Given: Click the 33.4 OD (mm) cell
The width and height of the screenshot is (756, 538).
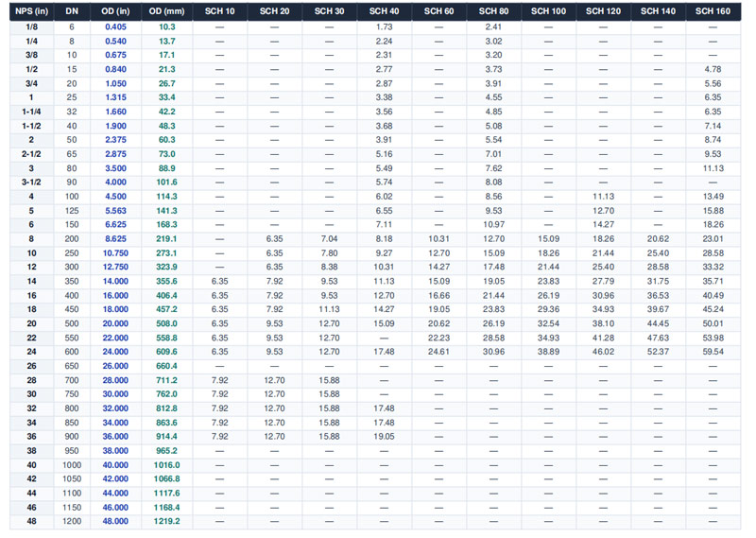Looking at the screenshot, I should (167, 97).
